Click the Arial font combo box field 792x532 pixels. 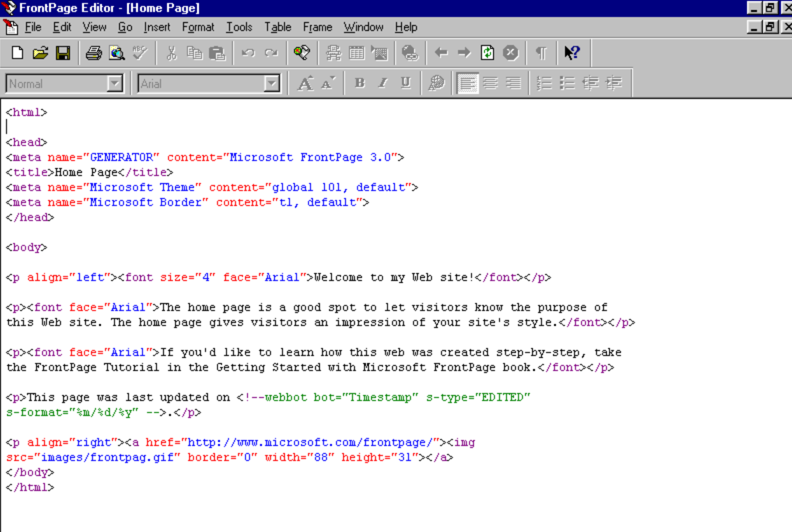[209, 83]
